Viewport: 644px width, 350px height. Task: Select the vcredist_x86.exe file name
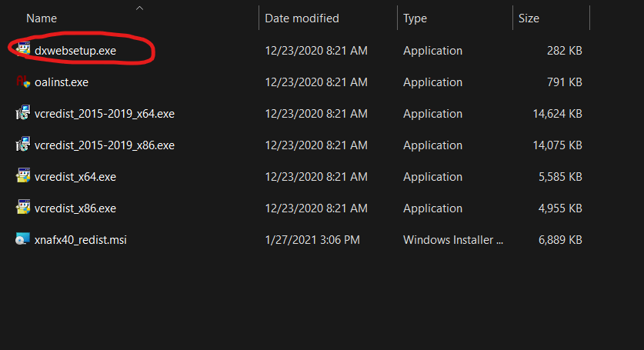[75, 208]
